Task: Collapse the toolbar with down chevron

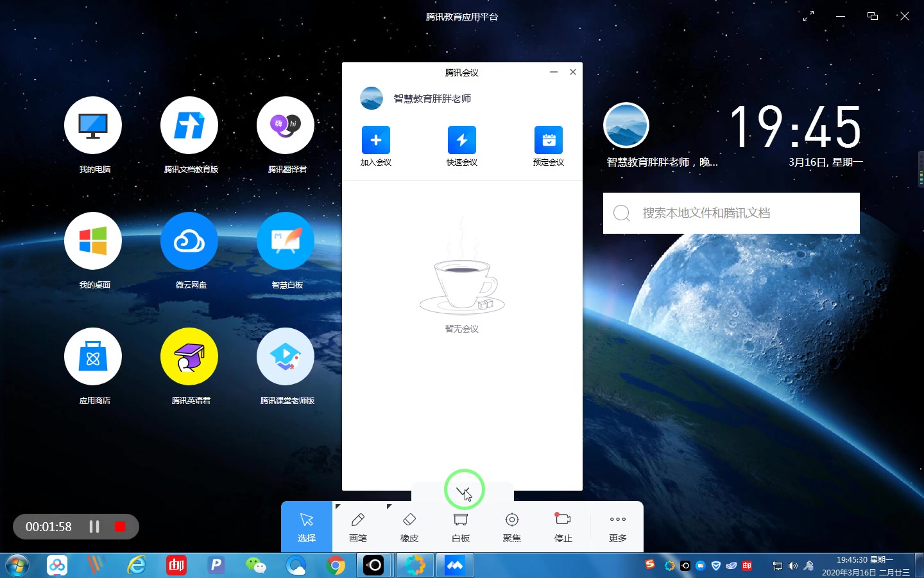Action: point(463,492)
